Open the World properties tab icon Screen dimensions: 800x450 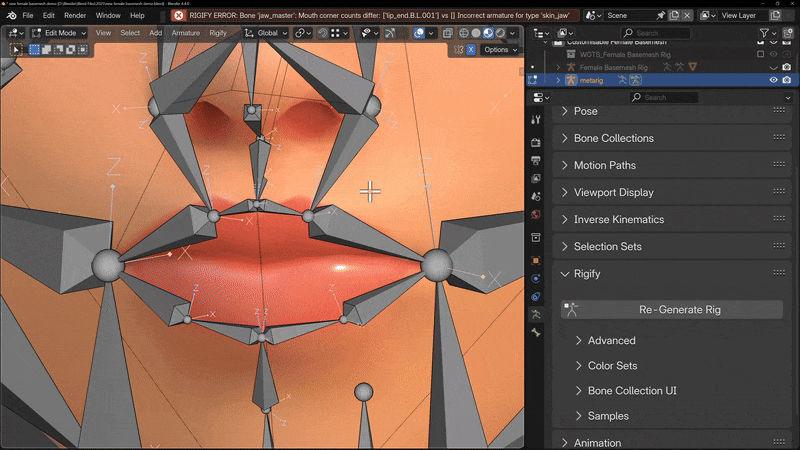point(536,214)
